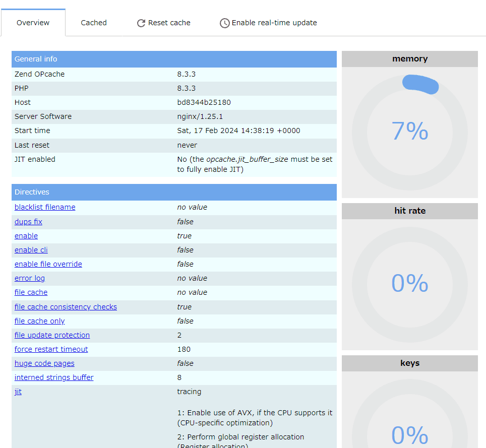Click the file update protection link
Viewport: 486px width, 448px height.
(x=52, y=335)
